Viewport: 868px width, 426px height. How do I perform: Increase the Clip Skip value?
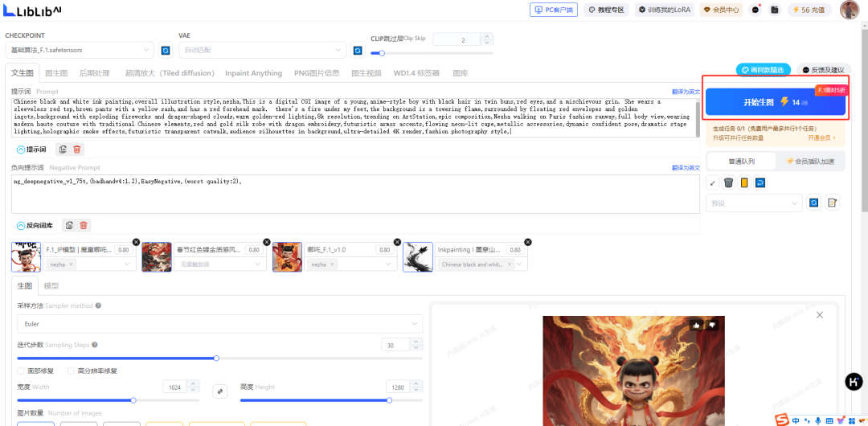click(x=486, y=36)
